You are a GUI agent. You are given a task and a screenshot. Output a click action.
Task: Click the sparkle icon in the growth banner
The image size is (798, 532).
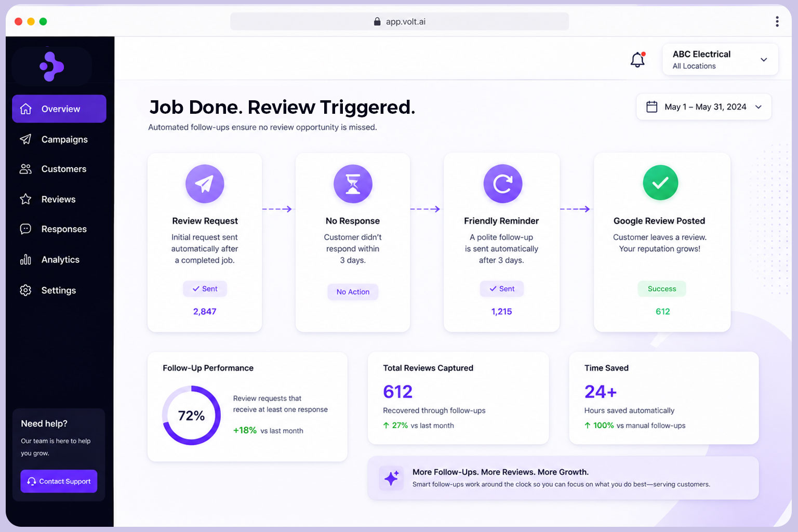[x=391, y=478]
